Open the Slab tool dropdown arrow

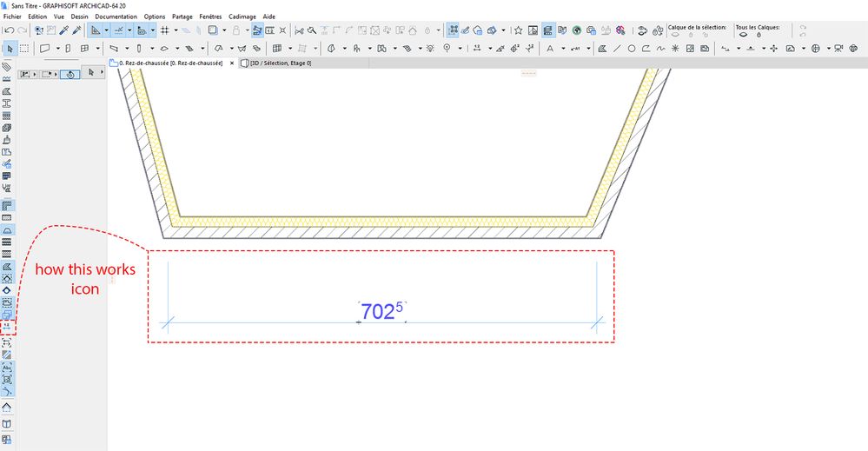(x=177, y=49)
